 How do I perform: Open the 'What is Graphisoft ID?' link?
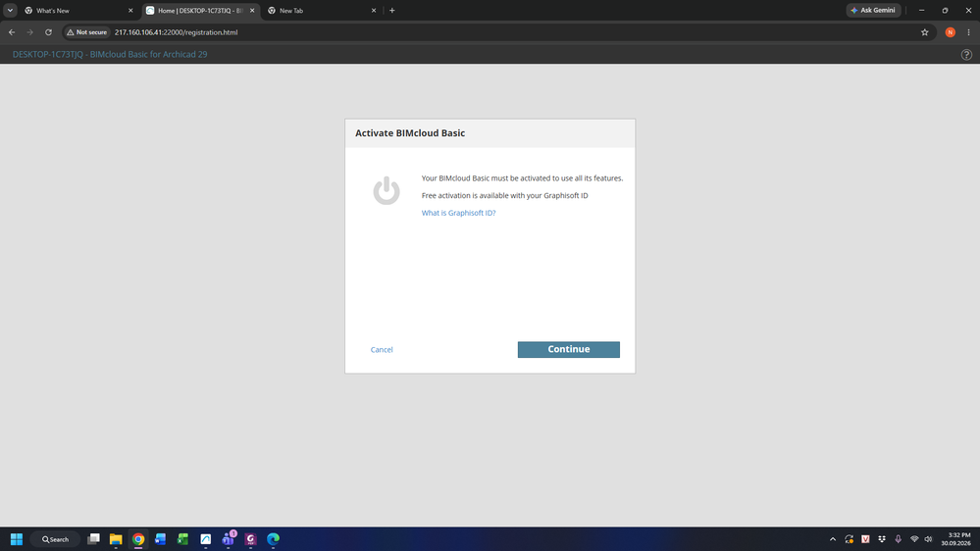pyautogui.click(x=458, y=213)
